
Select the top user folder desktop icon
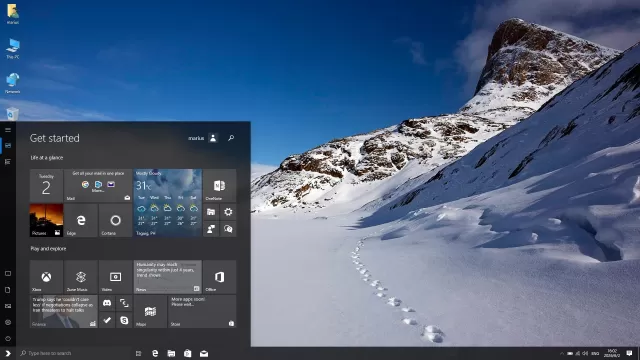pos(13,14)
